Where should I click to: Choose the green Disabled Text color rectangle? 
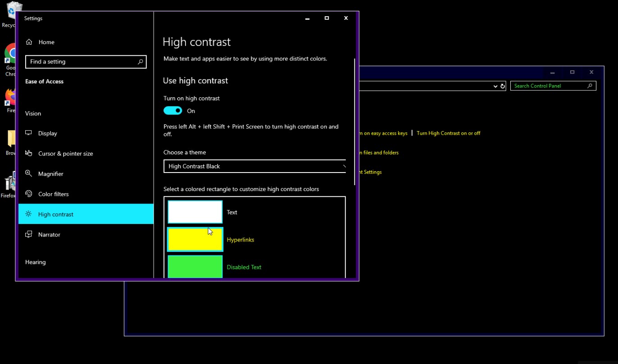[195, 267]
